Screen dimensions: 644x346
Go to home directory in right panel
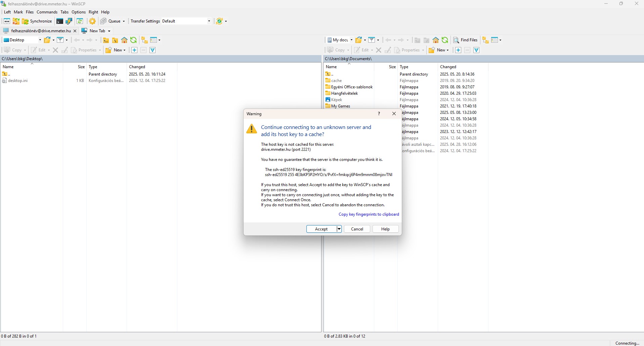tap(436, 40)
